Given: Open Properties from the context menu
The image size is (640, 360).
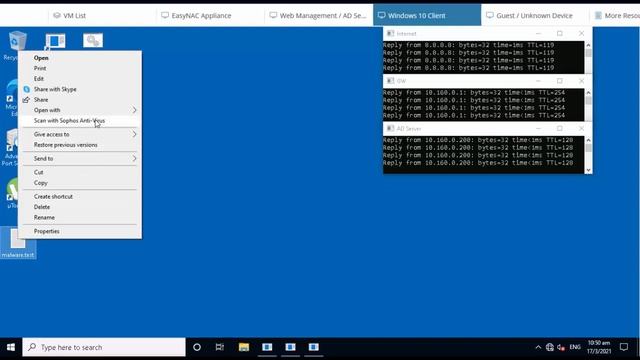Looking at the screenshot, I should point(80,231).
